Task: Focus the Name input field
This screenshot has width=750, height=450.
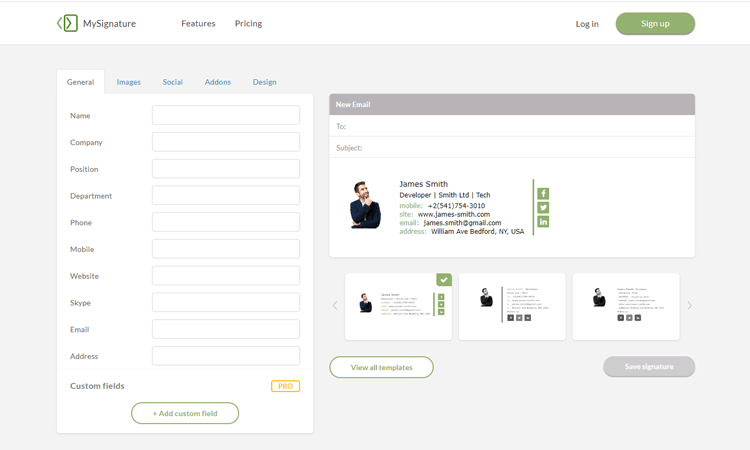Action: point(226,115)
